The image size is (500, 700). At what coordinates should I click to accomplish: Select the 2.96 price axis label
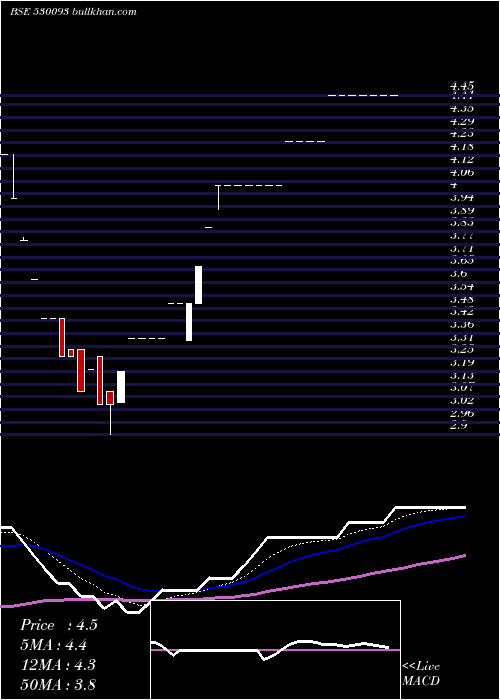click(x=462, y=413)
